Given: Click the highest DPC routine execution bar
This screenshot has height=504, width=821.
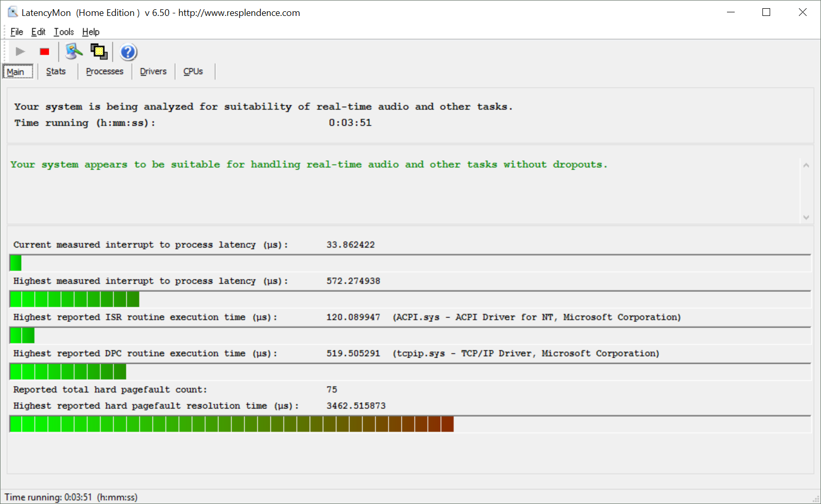Looking at the screenshot, I should click(410, 371).
